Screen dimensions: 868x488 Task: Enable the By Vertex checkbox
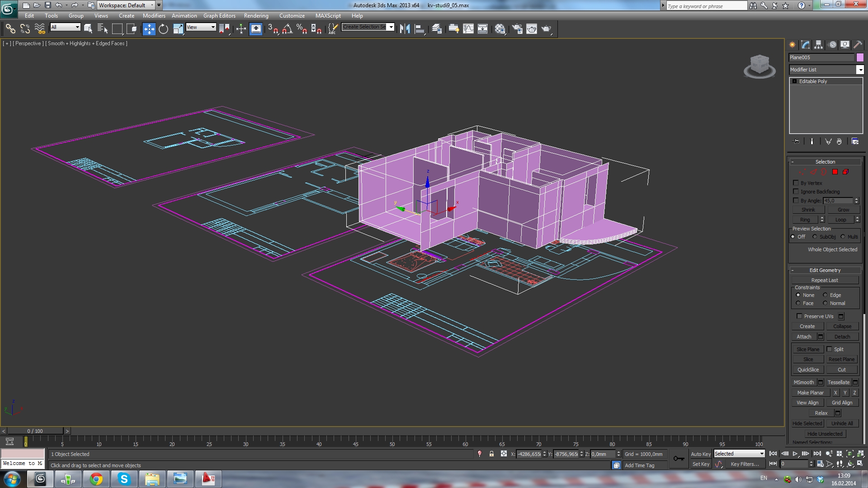pos(796,183)
